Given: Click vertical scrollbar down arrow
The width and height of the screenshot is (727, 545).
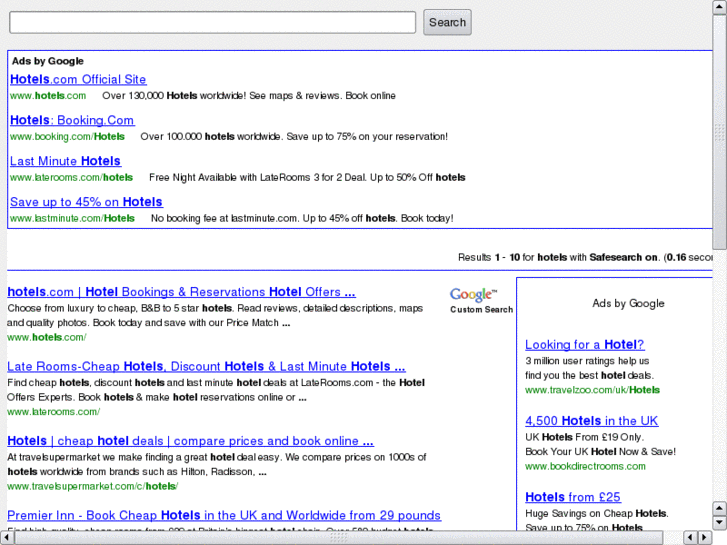Looking at the screenshot, I should (719, 523).
